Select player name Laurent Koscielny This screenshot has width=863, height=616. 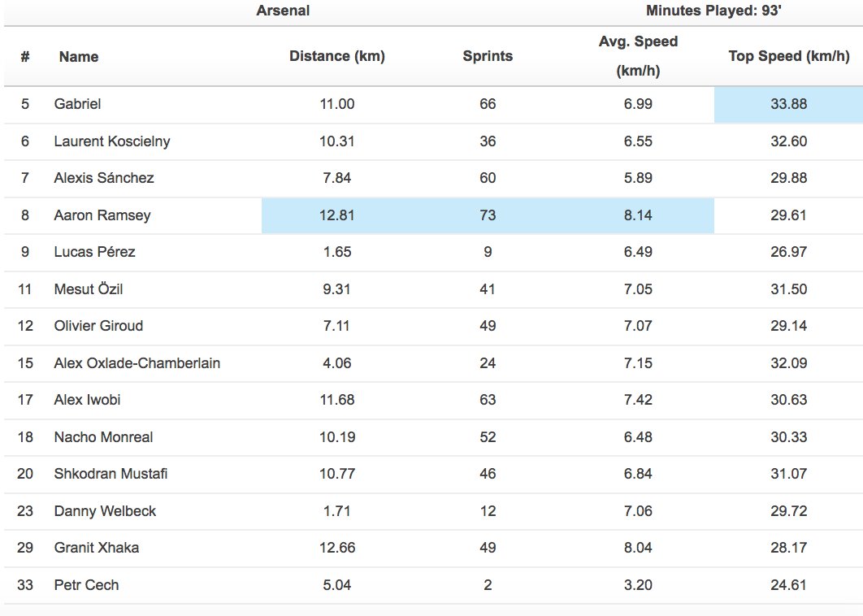(x=111, y=141)
